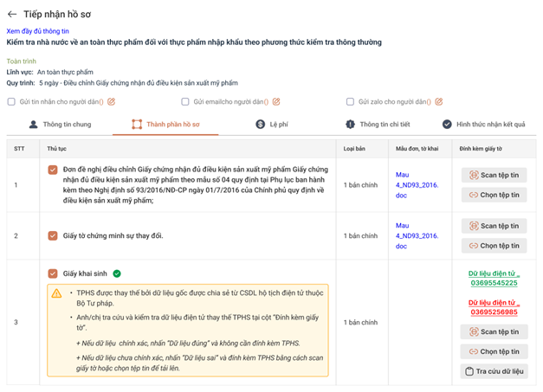The height and width of the screenshot is (392, 543).
Task: Click Tra cứu dữ liệu button
Action: (495, 371)
